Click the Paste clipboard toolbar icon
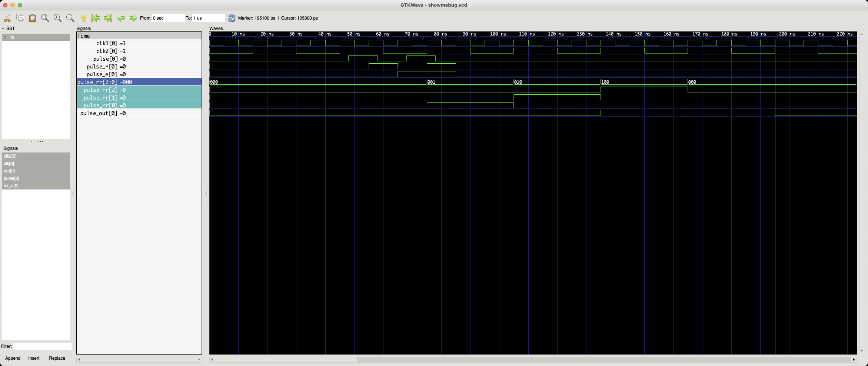Viewport: 868px width, 366px height. [33, 18]
